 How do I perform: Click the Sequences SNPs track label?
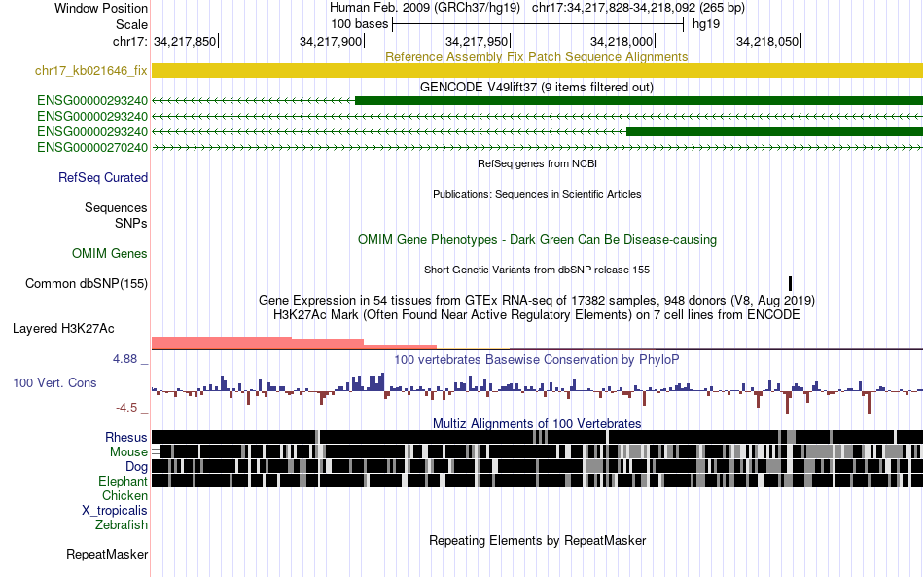tap(116, 216)
